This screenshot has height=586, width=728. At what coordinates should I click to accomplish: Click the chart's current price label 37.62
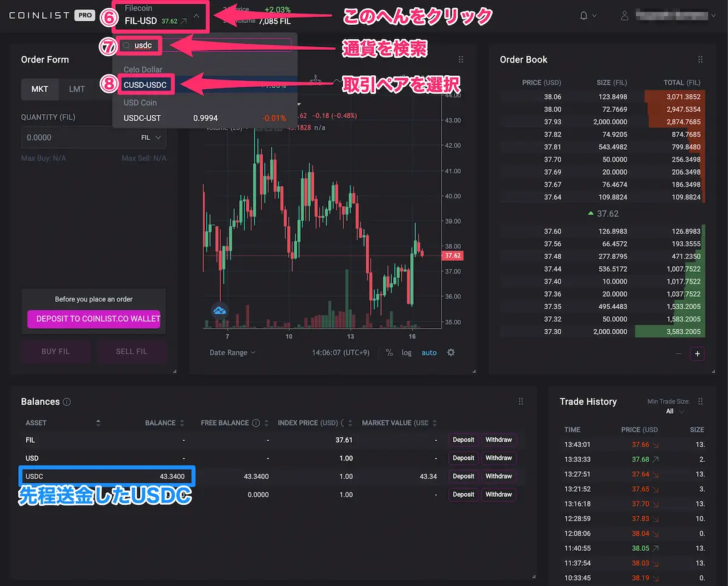pos(453,256)
